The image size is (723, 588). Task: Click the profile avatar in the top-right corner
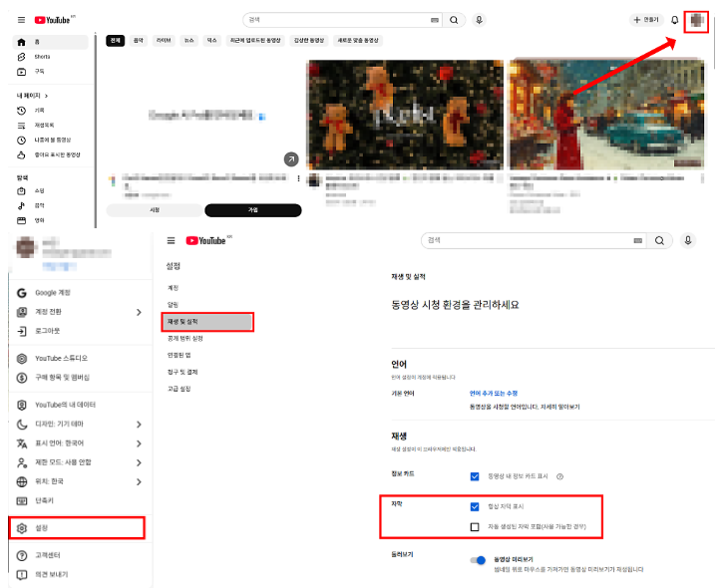(x=697, y=21)
